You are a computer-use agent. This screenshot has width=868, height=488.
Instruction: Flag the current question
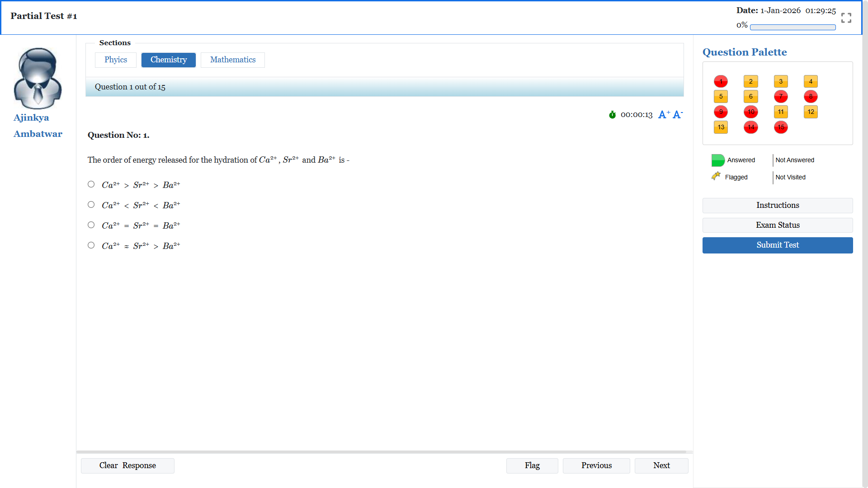(x=532, y=466)
